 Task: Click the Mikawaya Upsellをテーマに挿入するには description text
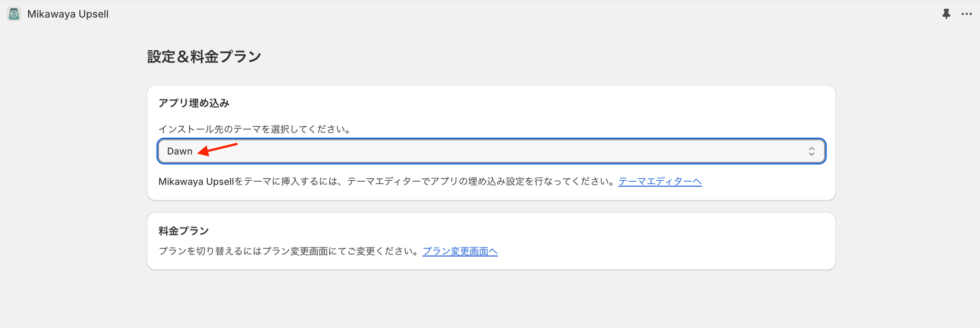click(x=383, y=181)
